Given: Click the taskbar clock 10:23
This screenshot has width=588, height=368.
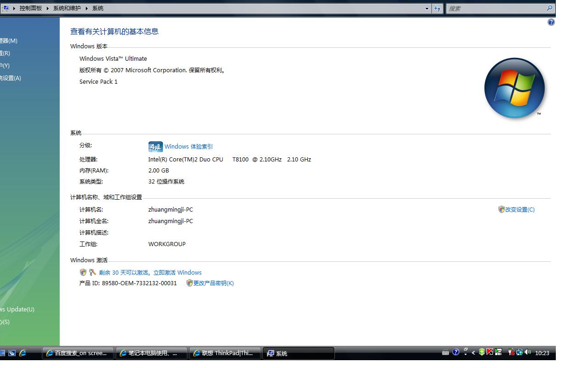Looking at the screenshot, I should click(542, 353).
